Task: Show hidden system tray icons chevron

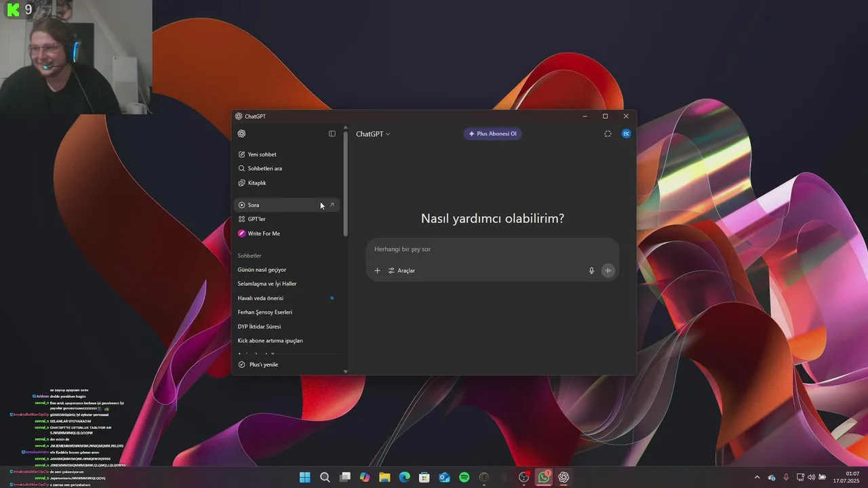Action: click(757, 477)
